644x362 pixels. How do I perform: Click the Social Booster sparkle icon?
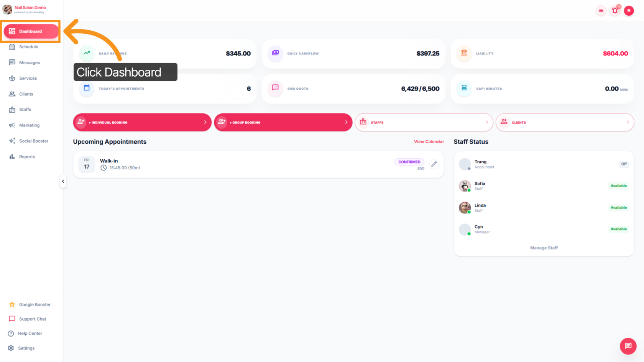tap(12, 141)
